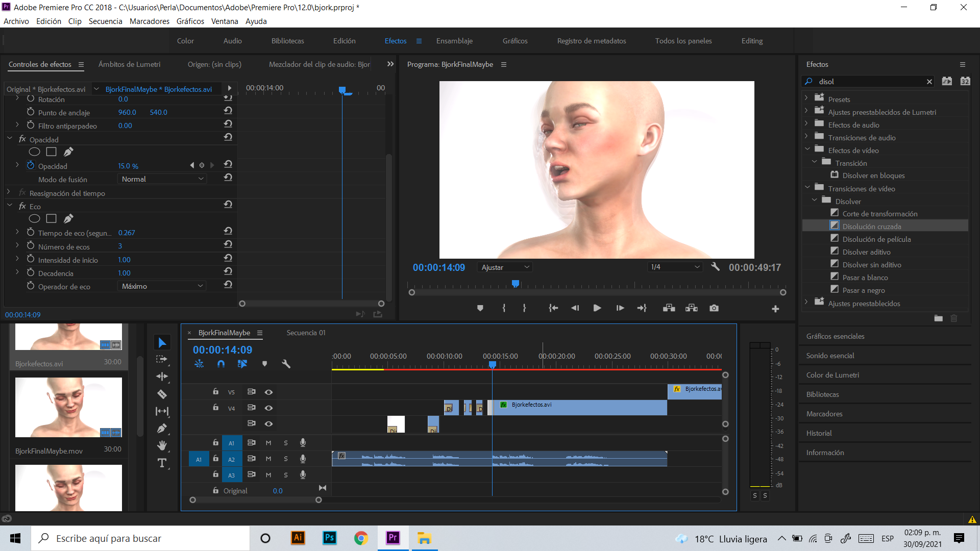Select the Ripple Edit tool
980x551 pixels.
[162, 377]
